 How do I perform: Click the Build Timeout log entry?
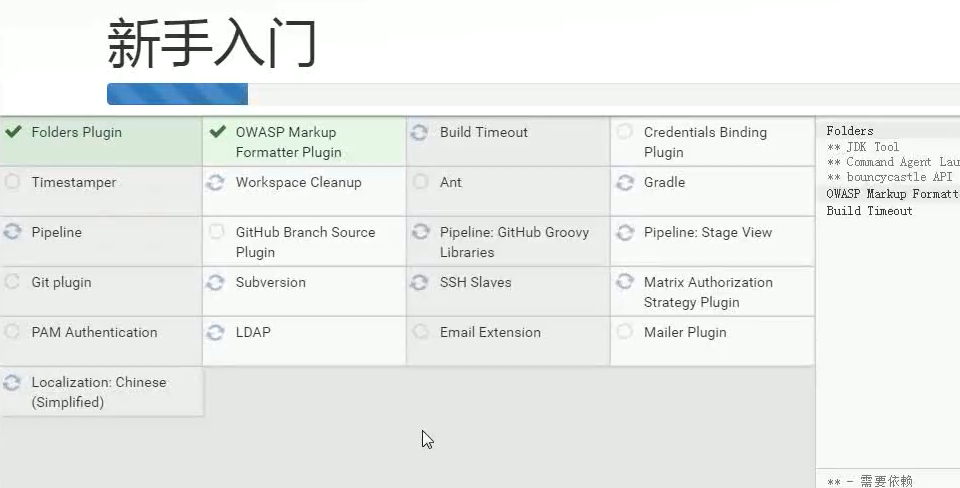tap(869, 211)
